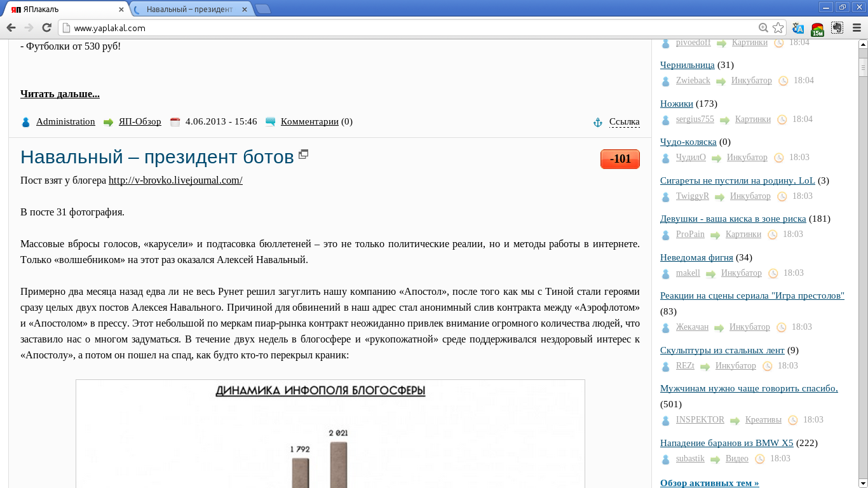This screenshot has width=868, height=488.
Task: Reload the page with the refresh icon
Action: 46,28
